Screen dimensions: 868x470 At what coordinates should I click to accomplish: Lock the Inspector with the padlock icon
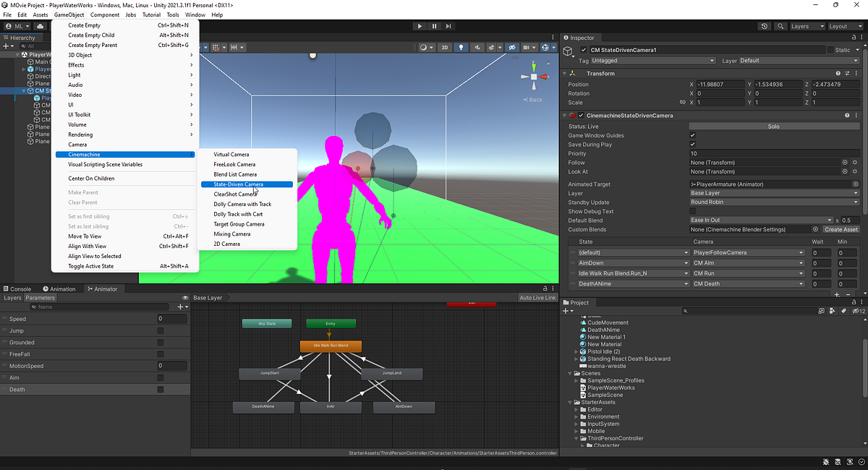[856, 38]
